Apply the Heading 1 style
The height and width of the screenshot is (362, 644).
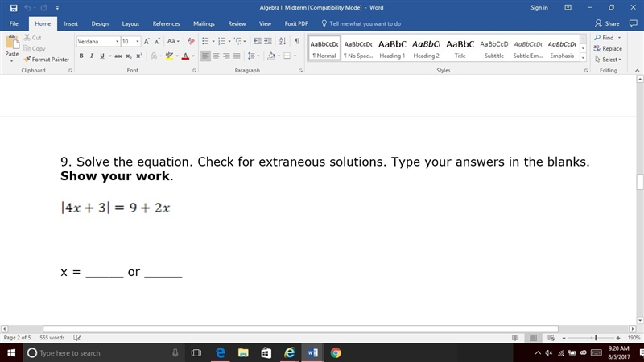392,48
